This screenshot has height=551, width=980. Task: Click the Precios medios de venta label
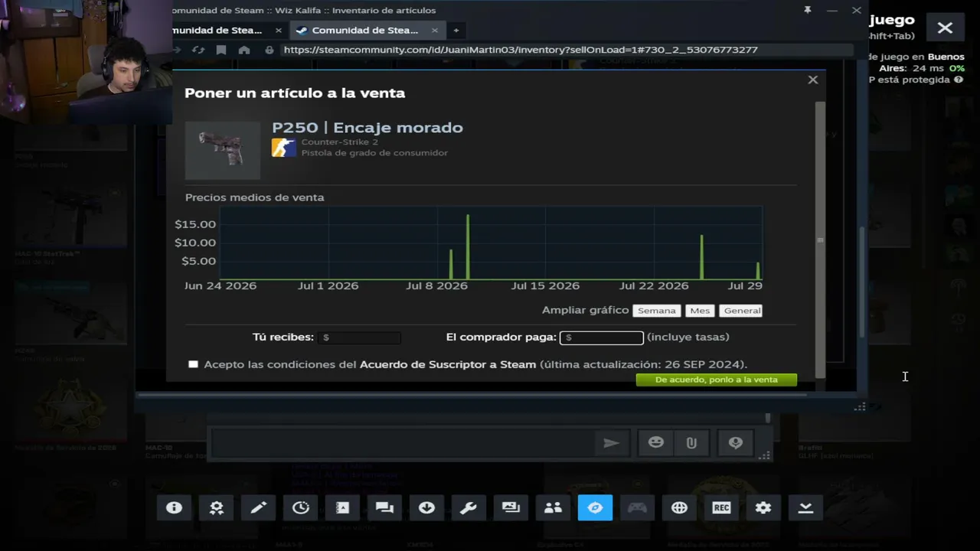[254, 197]
